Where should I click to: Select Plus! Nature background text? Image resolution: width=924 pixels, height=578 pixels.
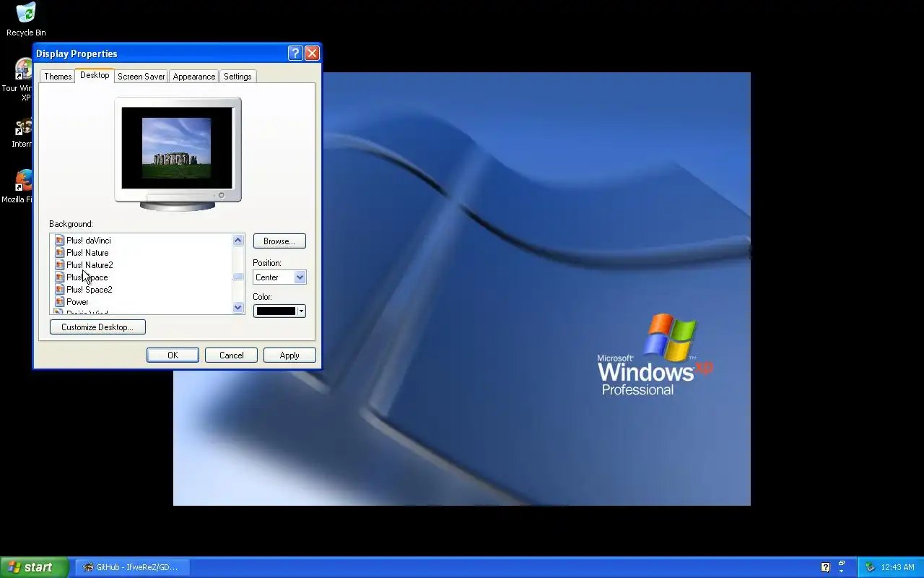[x=87, y=253]
